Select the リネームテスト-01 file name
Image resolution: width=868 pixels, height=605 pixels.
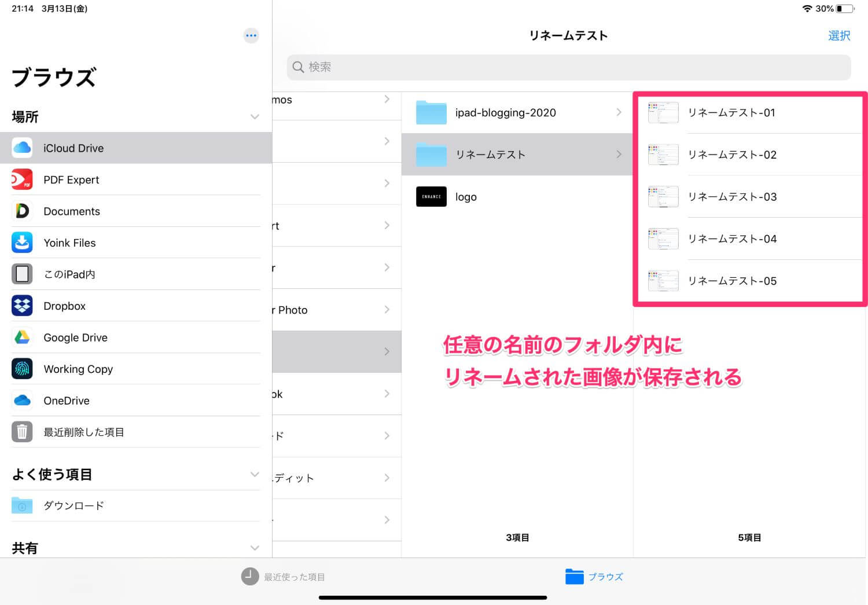click(x=731, y=112)
